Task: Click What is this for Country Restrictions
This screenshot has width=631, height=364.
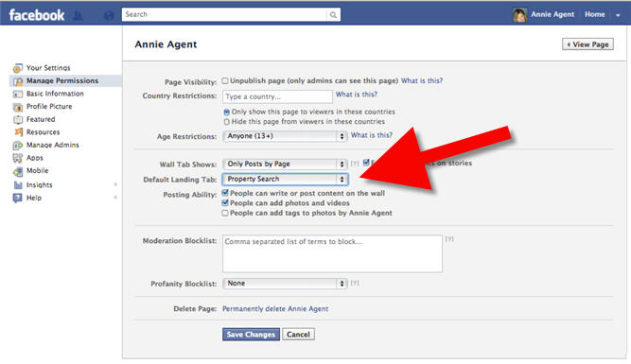Action: click(x=357, y=95)
